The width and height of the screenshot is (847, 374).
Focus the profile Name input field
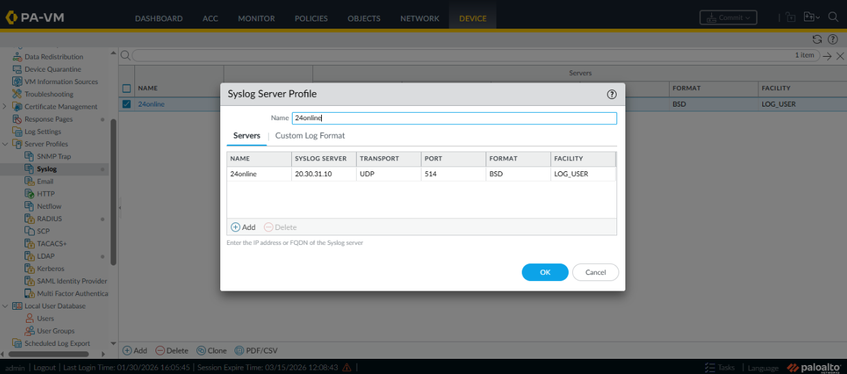[454, 118]
